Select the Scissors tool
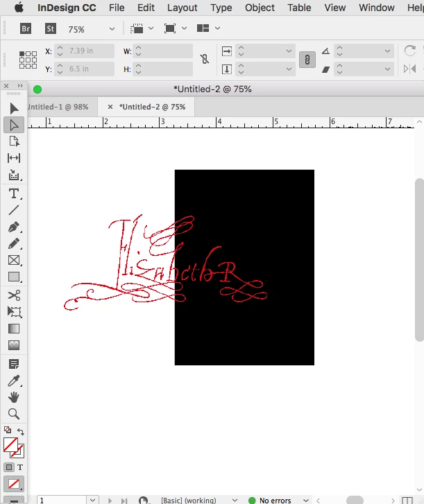424x504 pixels. click(14, 295)
